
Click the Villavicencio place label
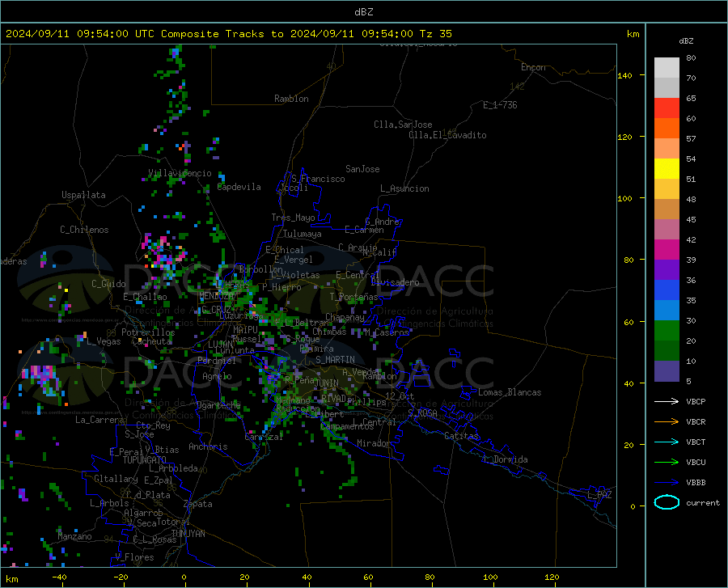point(180,173)
